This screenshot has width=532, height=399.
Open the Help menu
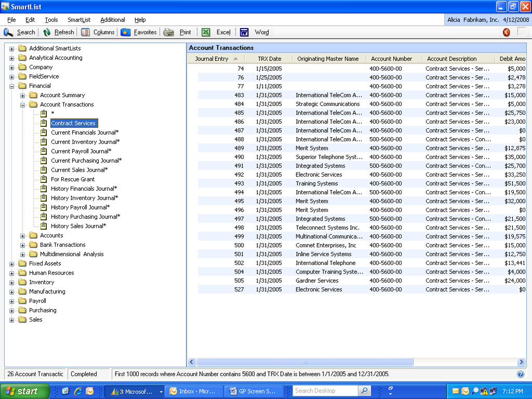pos(140,20)
